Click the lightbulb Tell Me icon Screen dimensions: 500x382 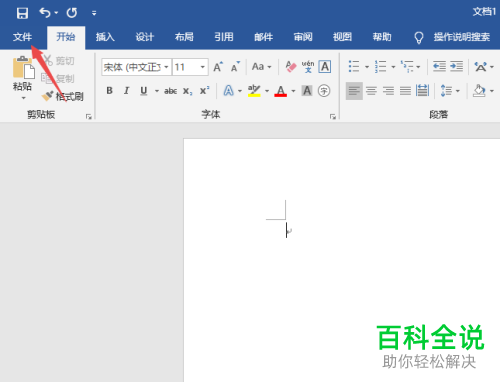pyautogui.click(x=419, y=38)
